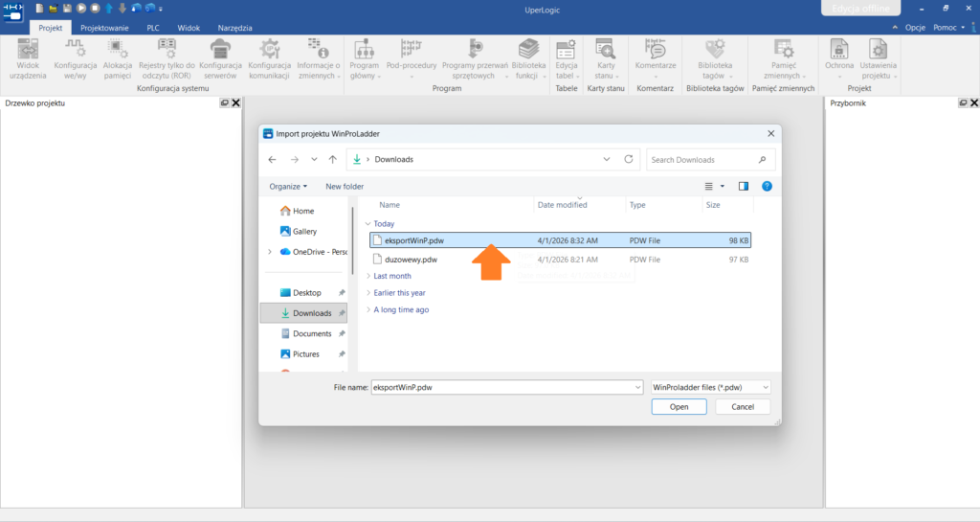Open the Pomoc dropdown menu
This screenshot has width=980, height=522.
tap(948, 28)
